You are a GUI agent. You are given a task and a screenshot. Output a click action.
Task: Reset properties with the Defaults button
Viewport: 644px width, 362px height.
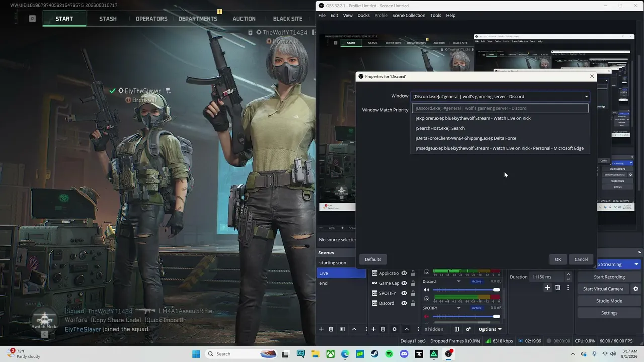coord(373,259)
